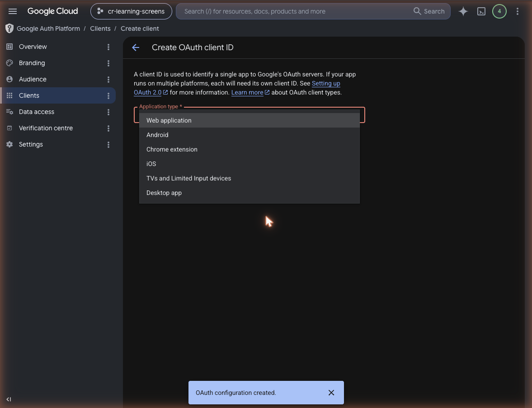The height and width of the screenshot is (408, 532).
Task: Open more options for Data access
Action: [108, 112]
